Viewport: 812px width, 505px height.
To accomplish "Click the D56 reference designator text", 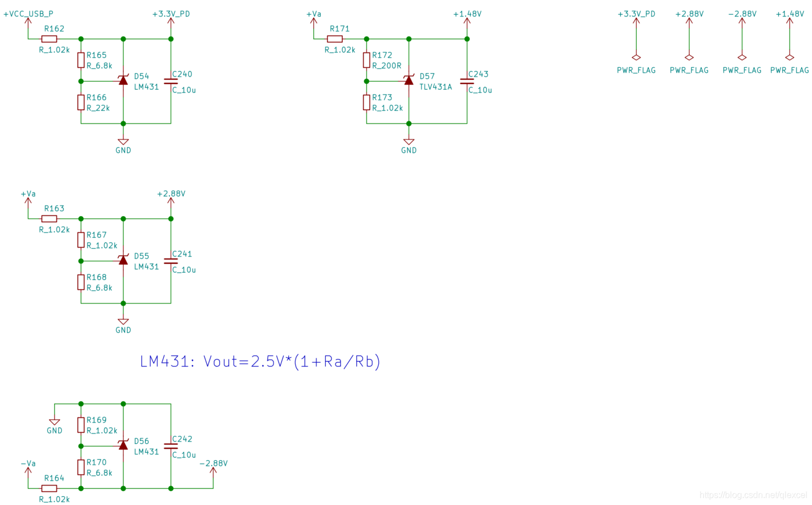I will point(142,441).
